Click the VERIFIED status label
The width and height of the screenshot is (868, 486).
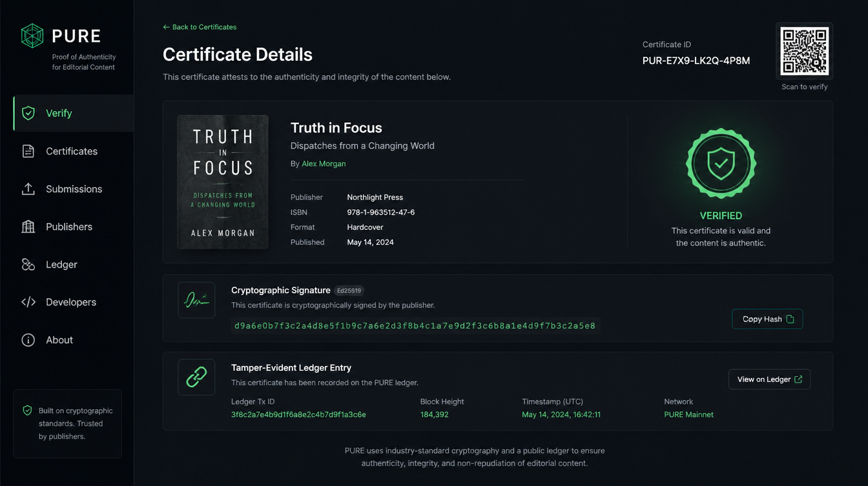[721, 216]
